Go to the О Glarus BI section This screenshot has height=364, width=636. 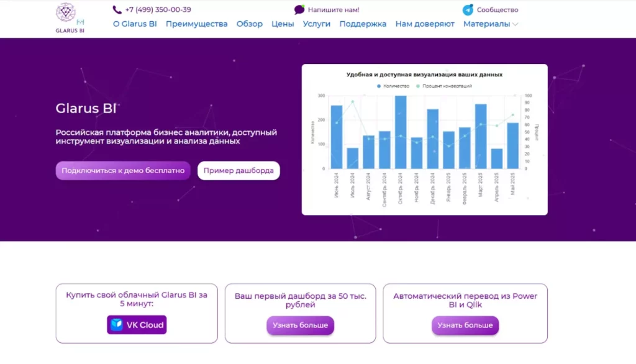click(135, 24)
